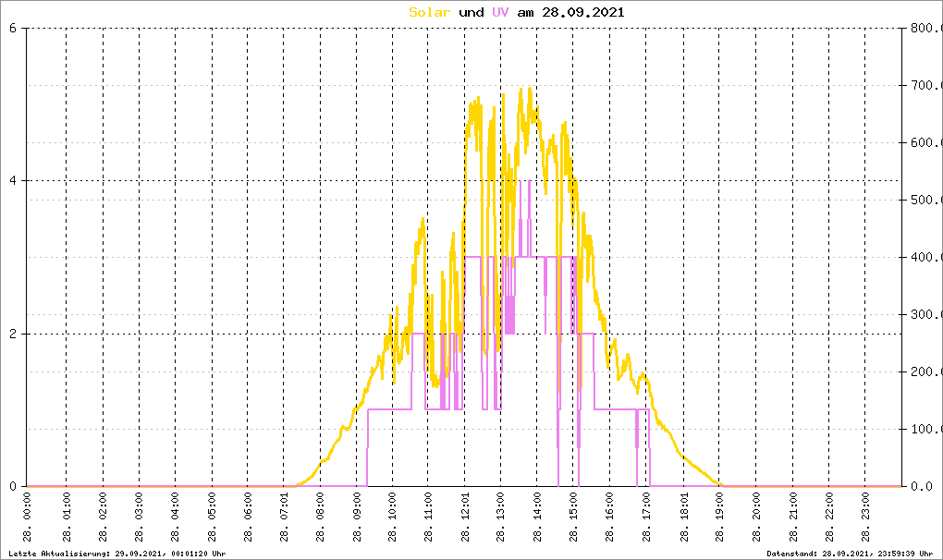This screenshot has height=560, width=943.
Task: Click the "Letzte Aktualisierung" timestamp text
Action: 116,553
